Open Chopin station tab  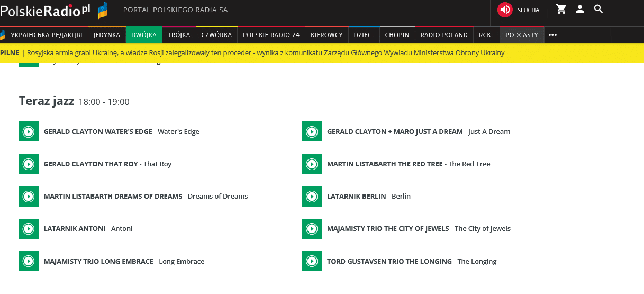(397, 35)
